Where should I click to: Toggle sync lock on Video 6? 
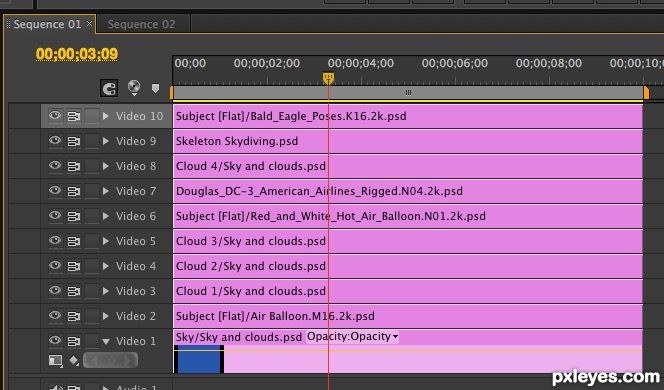click(x=74, y=216)
